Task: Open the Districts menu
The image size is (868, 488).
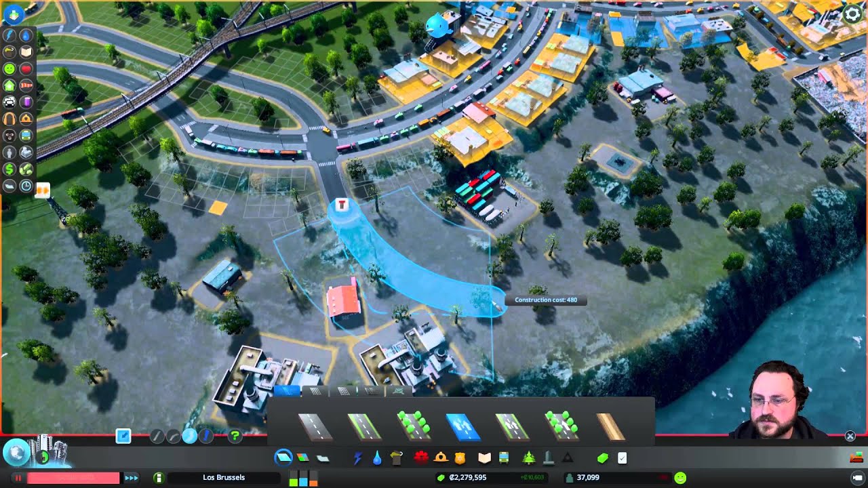Action: [x=323, y=459]
